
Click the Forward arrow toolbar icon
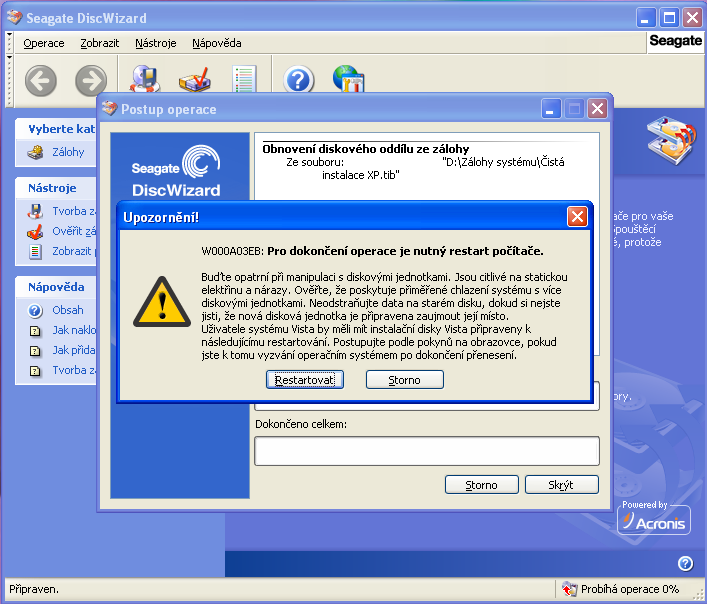tap(91, 81)
